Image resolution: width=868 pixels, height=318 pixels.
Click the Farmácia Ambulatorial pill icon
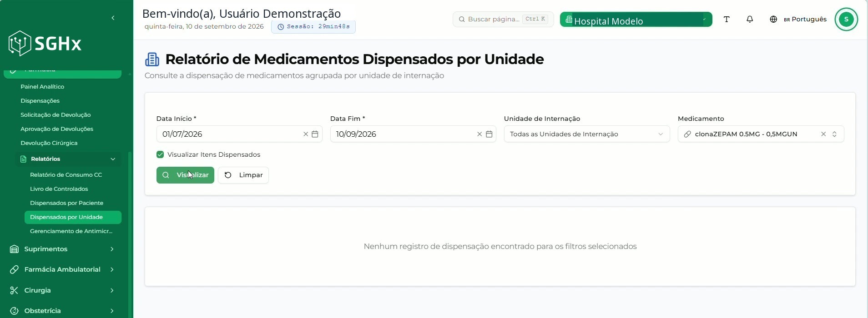pyautogui.click(x=14, y=269)
